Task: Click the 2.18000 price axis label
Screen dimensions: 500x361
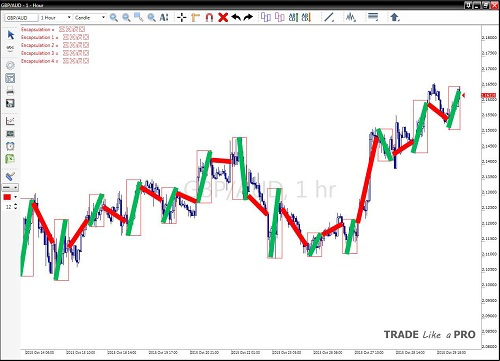Action: pos(489,38)
